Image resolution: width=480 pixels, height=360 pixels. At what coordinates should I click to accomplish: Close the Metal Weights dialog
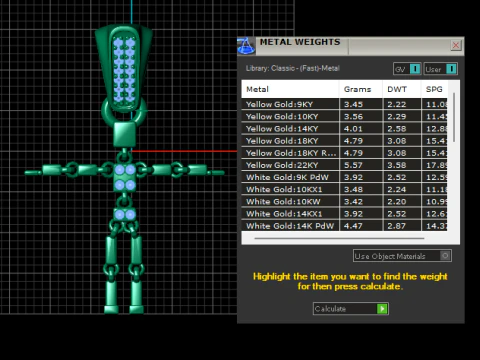(x=456, y=45)
